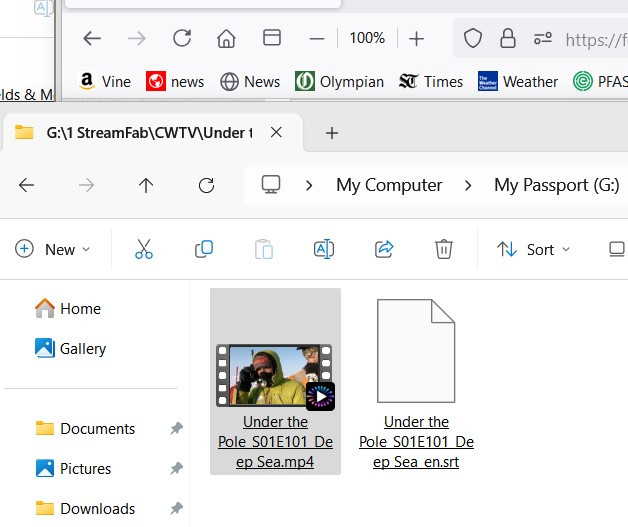This screenshot has width=628, height=527.
Task: Click the Under the Pole Deep Sea.mp4 filename
Action: [275, 442]
